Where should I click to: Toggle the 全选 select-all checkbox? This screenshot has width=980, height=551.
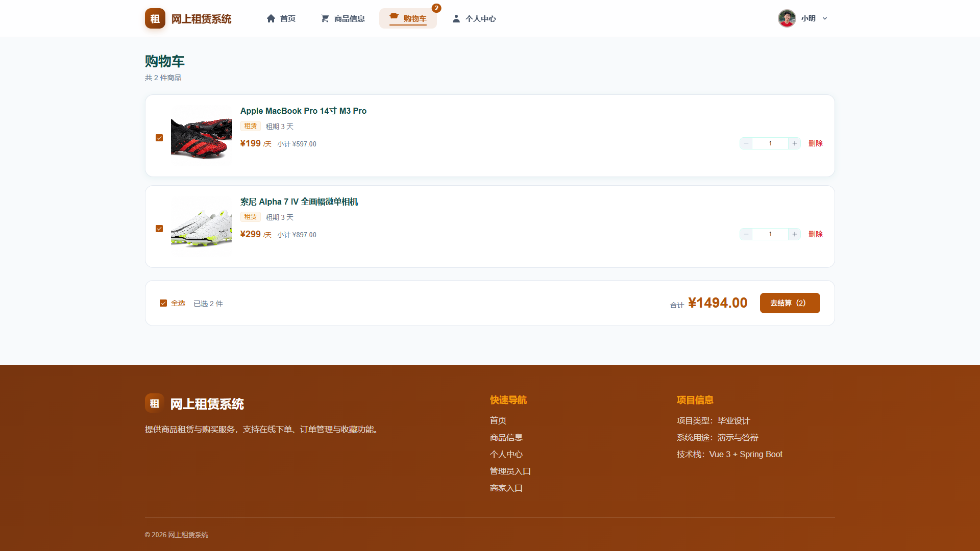(163, 303)
